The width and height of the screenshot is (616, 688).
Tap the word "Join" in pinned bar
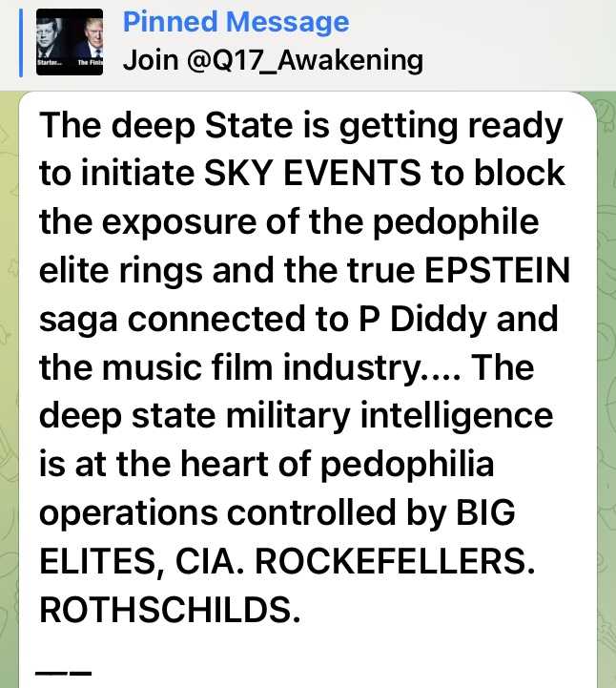(151, 60)
